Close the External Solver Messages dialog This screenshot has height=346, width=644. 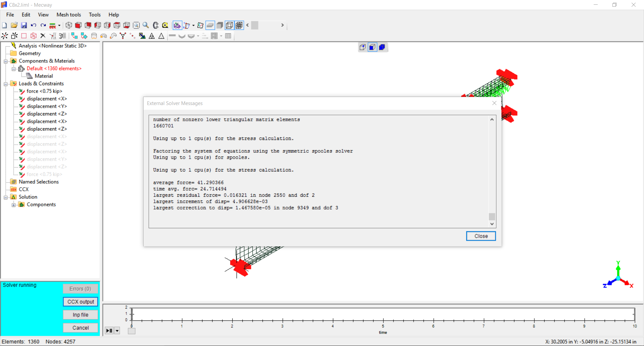point(481,236)
